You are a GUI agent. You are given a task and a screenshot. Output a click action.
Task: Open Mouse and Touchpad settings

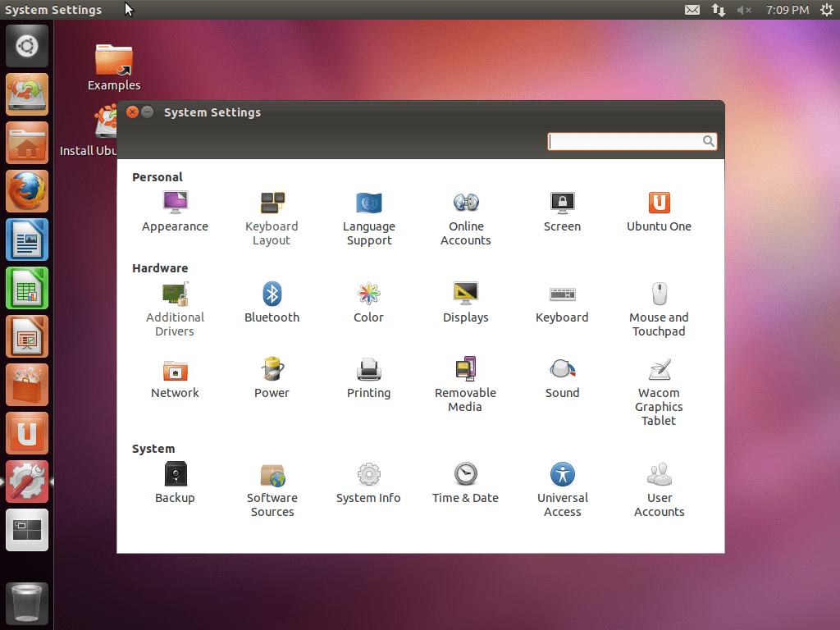[x=659, y=309]
